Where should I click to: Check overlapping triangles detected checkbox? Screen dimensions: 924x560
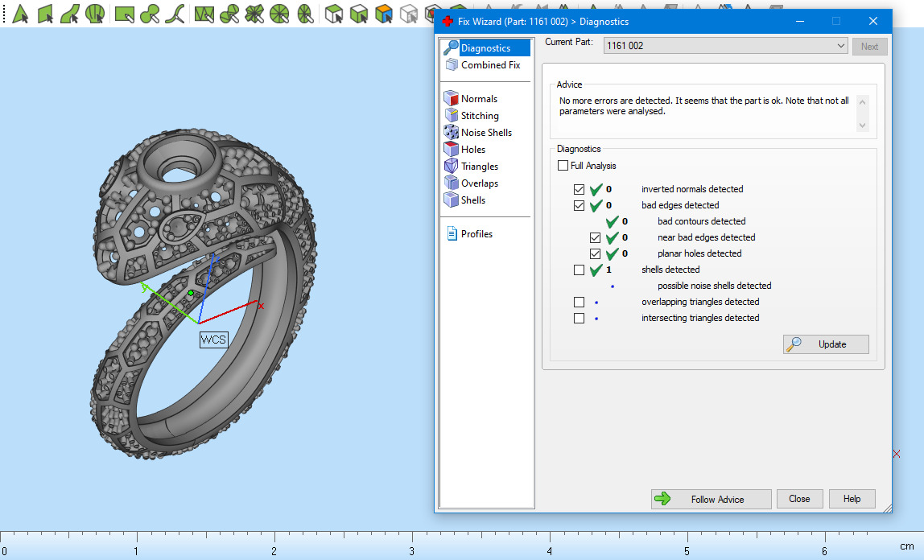coord(579,302)
